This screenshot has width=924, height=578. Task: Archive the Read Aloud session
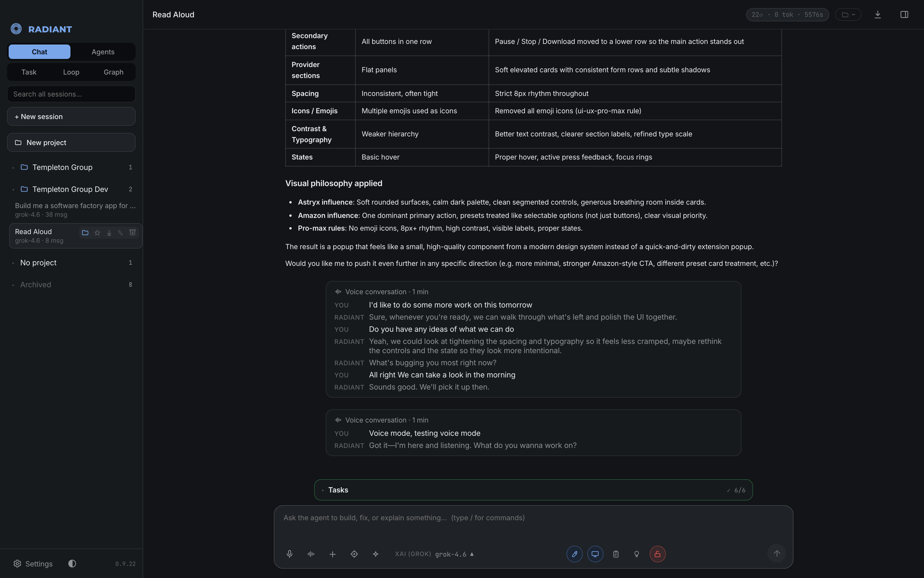tap(133, 232)
